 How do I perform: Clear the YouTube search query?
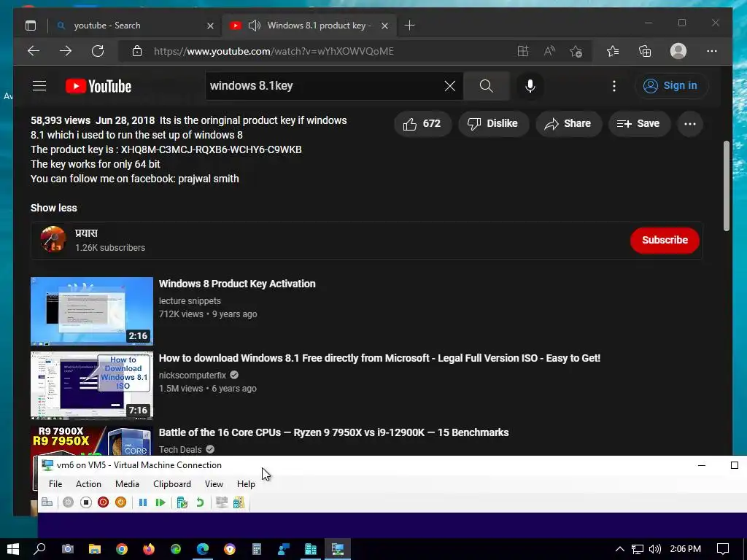(449, 86)
